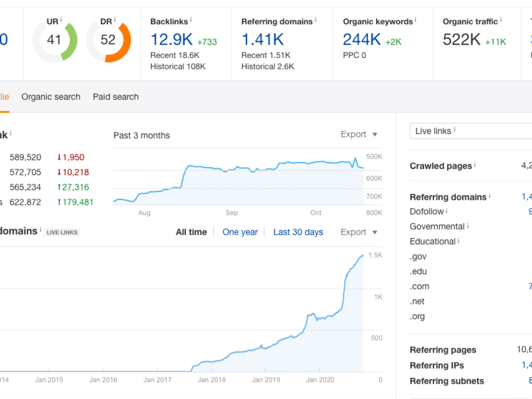The height and width of the screenshot is (399, 532).
Task: Click PPC 0 under Organic keywords
Action: point(354,55)
